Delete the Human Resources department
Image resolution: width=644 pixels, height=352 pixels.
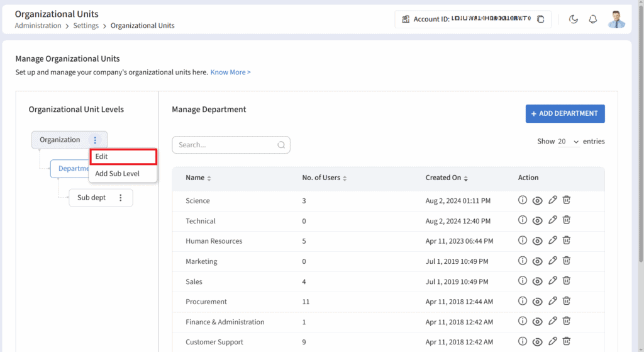(x=566, y=241)
